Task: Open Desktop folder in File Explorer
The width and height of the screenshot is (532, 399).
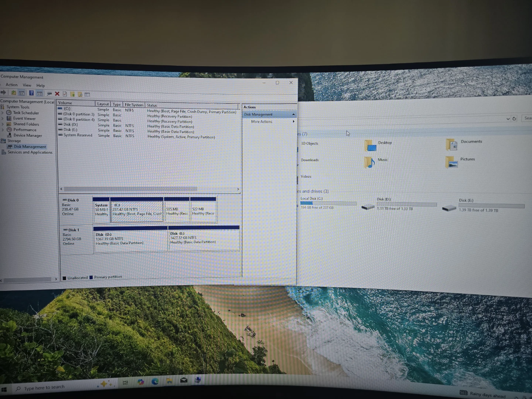Action: point(378,145)
